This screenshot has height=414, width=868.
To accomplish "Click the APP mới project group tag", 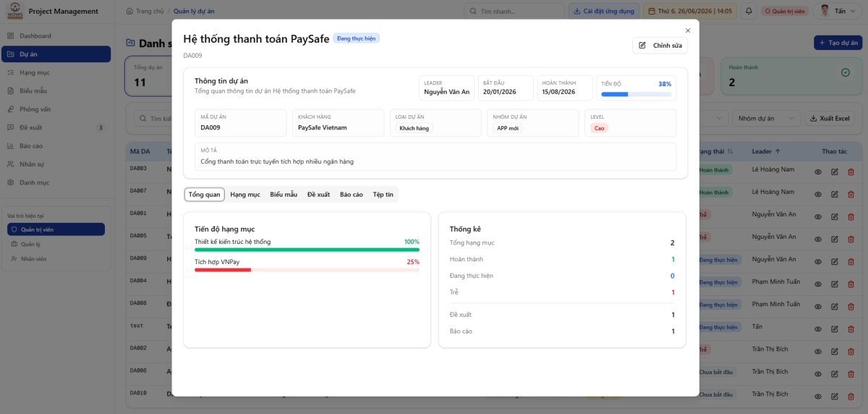I will (x=508, y=128).
